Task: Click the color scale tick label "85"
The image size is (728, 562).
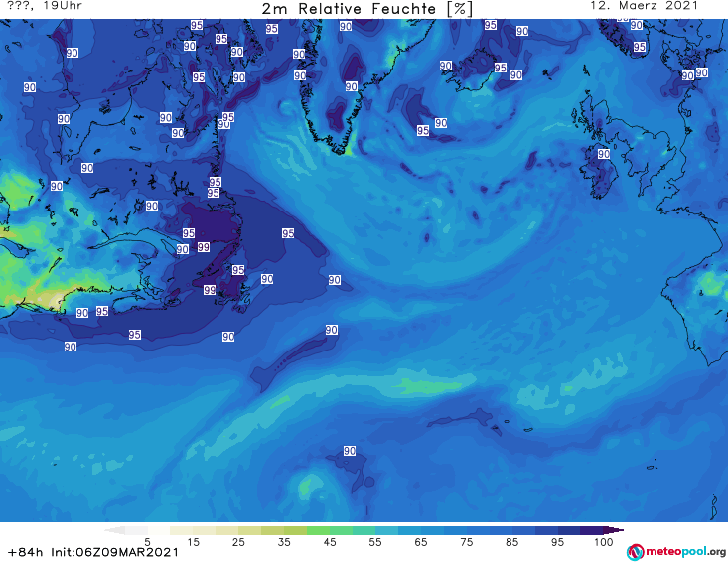Action: click(512, 542)
